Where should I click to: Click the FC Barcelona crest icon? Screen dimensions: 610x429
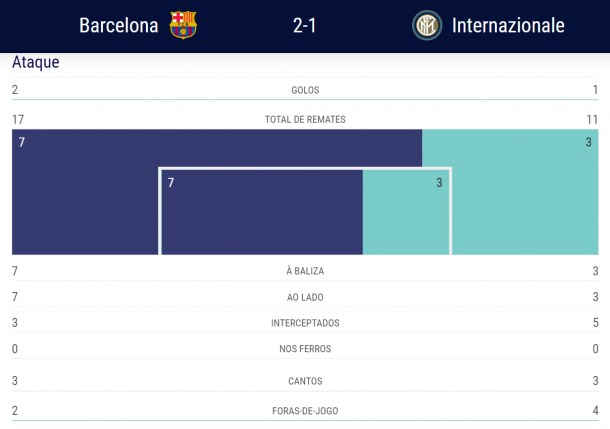(x=183, y=25)
